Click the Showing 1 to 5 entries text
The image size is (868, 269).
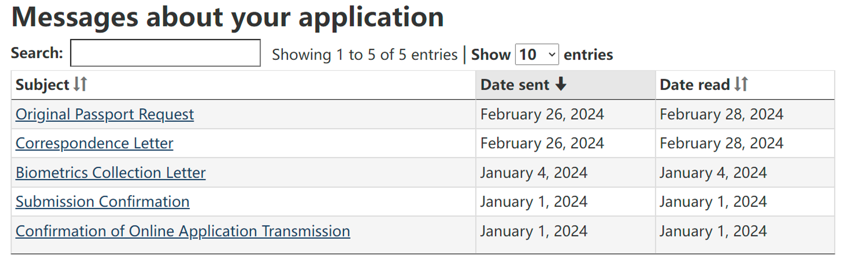[365, 55]
